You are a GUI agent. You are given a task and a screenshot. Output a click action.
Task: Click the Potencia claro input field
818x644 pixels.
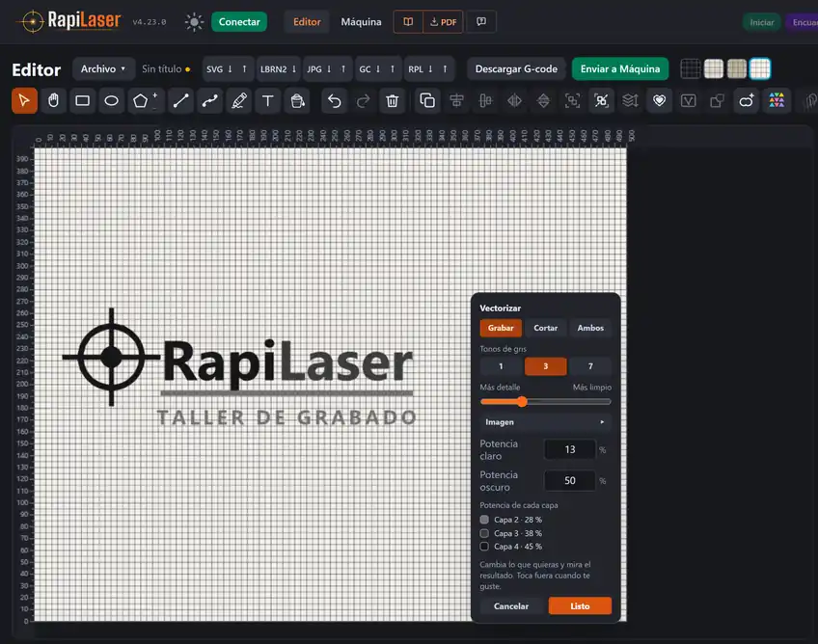tap(570, 449)
